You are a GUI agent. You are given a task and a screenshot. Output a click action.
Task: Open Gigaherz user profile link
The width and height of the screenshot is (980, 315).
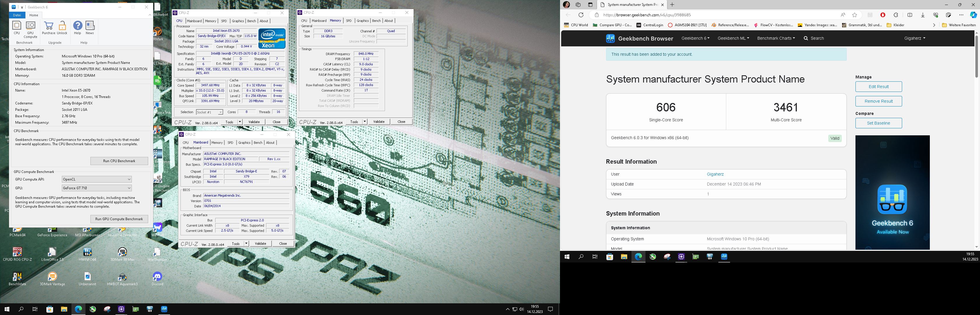[715, 174]
